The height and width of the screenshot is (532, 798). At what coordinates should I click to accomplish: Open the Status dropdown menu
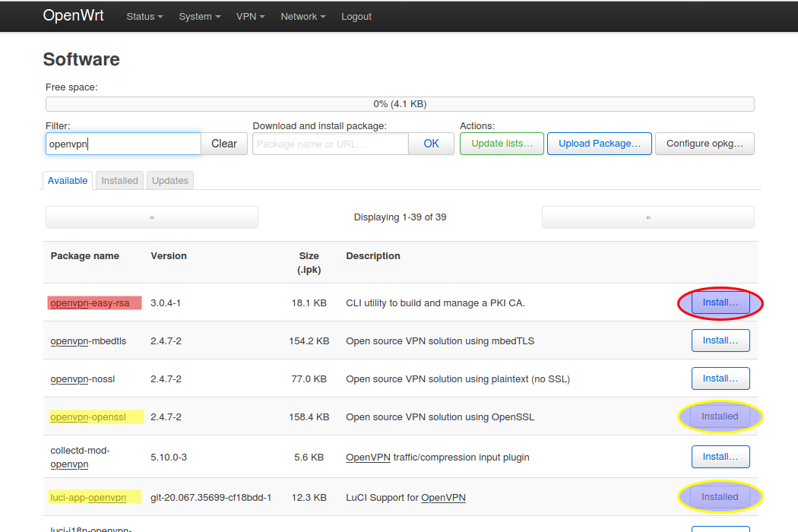[144, 16]
